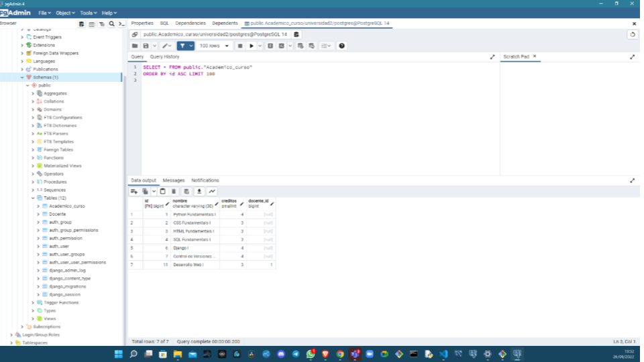The image size is (644, 362).
Task: Click the 'Desarrollo Web I' cell
Action: pos(195,265)
